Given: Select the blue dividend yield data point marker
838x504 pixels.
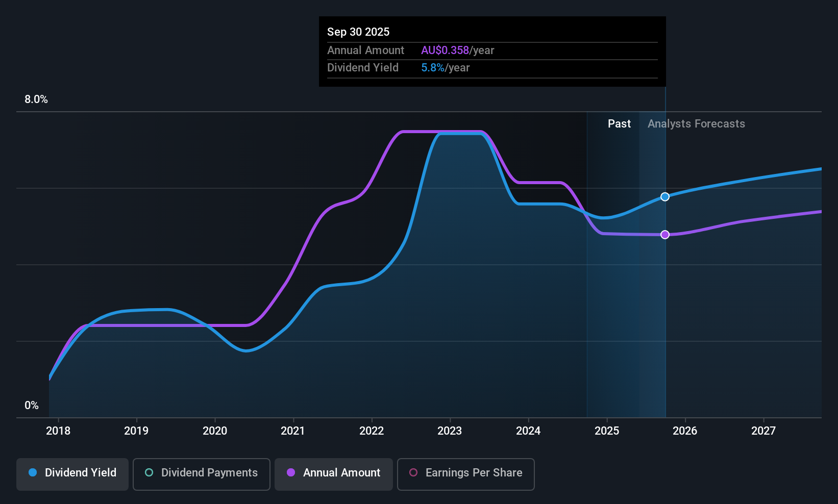Looking at the screenshot, I should [665, 197].
